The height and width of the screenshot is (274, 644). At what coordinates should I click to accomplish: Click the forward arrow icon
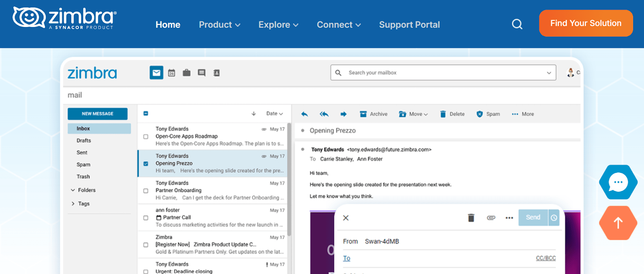pyautogui.click(x=343, y=114)
